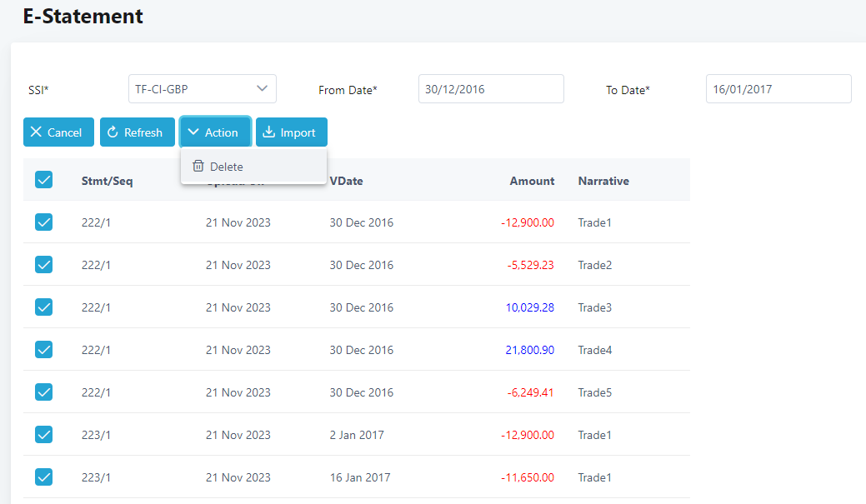The image size is (866, 504).
Task: Toggle the select-all checkbox in table header
Action: (44, 180)
